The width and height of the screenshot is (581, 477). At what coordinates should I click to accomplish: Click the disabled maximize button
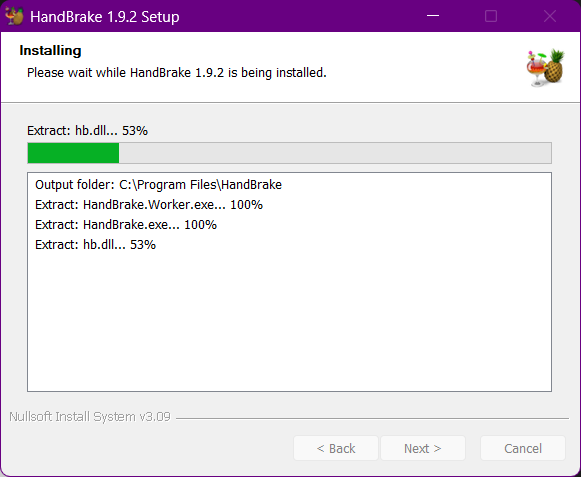491,16
